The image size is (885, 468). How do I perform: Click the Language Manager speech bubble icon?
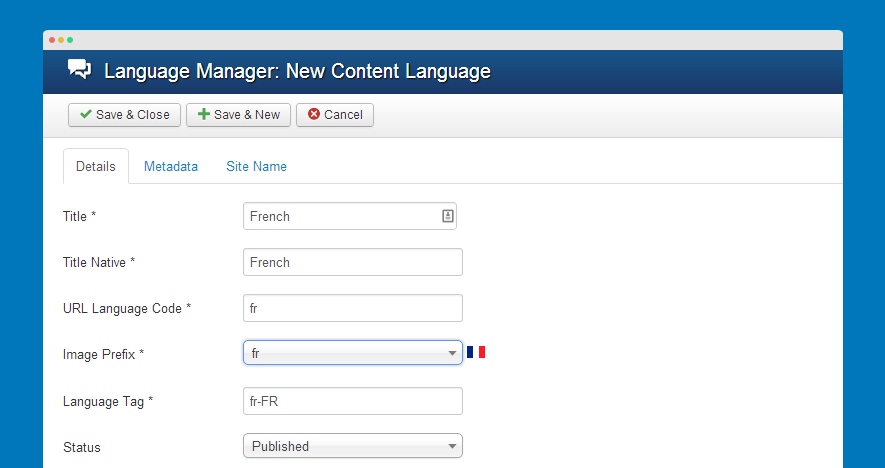point(79,71)
